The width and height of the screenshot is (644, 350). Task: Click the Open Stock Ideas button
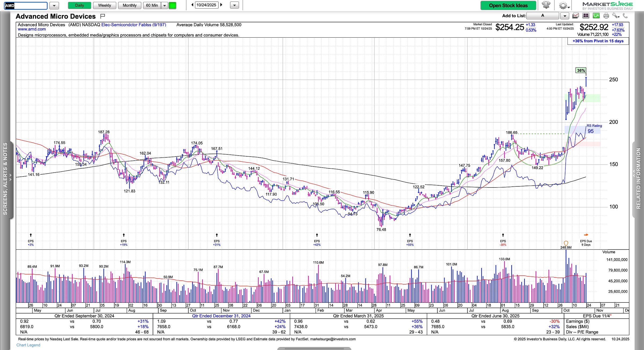pyautogui.click(x=508, y=5)
